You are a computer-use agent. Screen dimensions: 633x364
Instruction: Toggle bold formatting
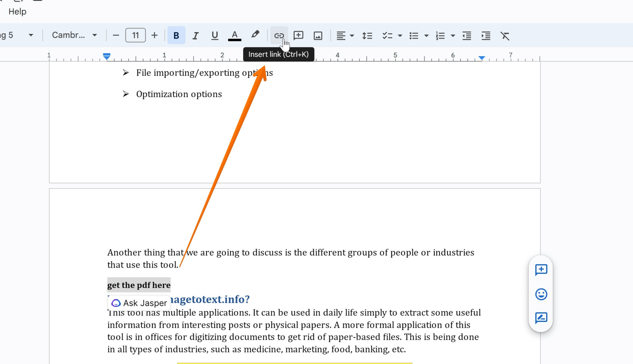(176, 35)
